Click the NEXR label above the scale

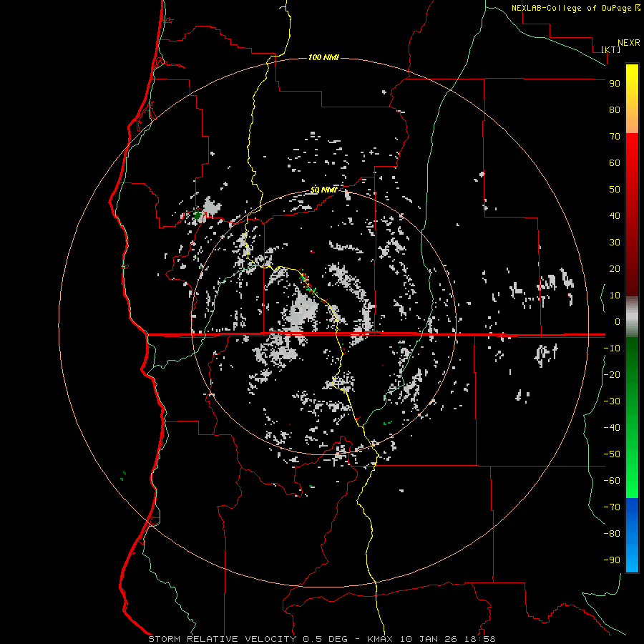click(x=629, y=43)
